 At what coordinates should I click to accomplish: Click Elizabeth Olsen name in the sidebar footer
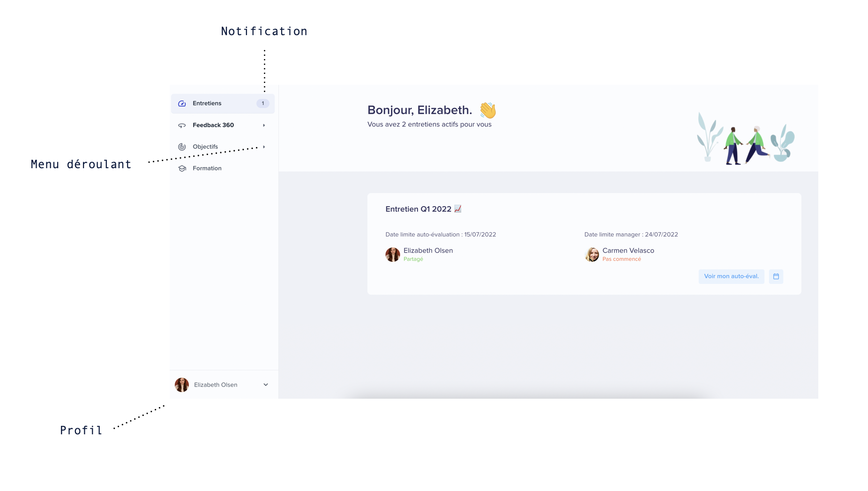[x=216, y=385]
